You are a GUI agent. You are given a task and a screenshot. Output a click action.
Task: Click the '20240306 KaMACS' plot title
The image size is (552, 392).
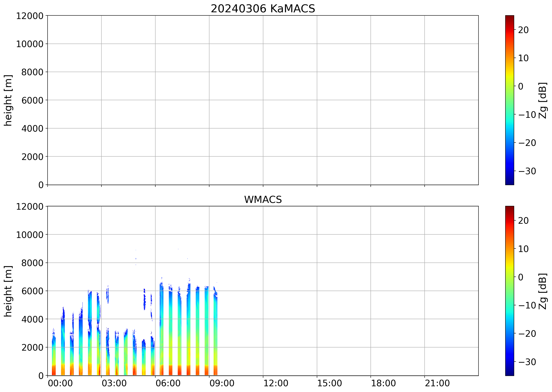click(263, 9)
